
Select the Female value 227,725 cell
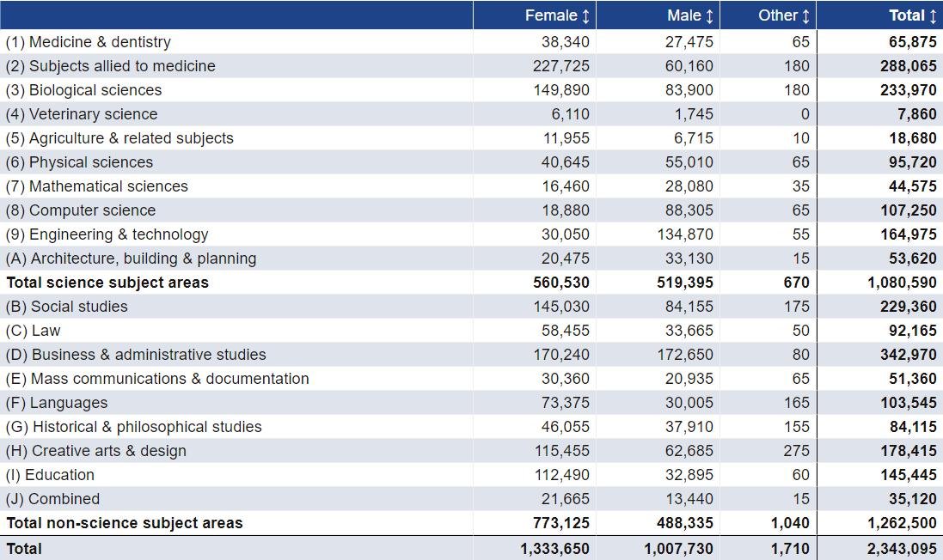(x=562, y=66)
